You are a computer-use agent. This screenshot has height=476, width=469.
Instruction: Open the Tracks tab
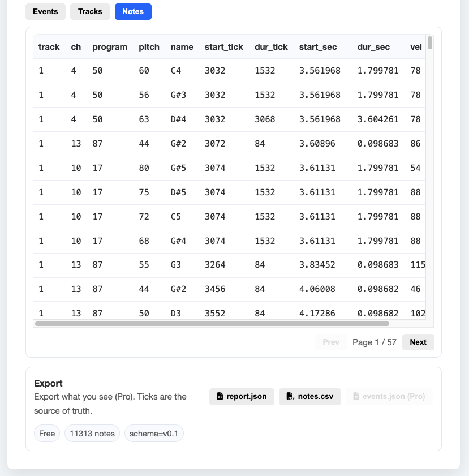click(90, 11)
